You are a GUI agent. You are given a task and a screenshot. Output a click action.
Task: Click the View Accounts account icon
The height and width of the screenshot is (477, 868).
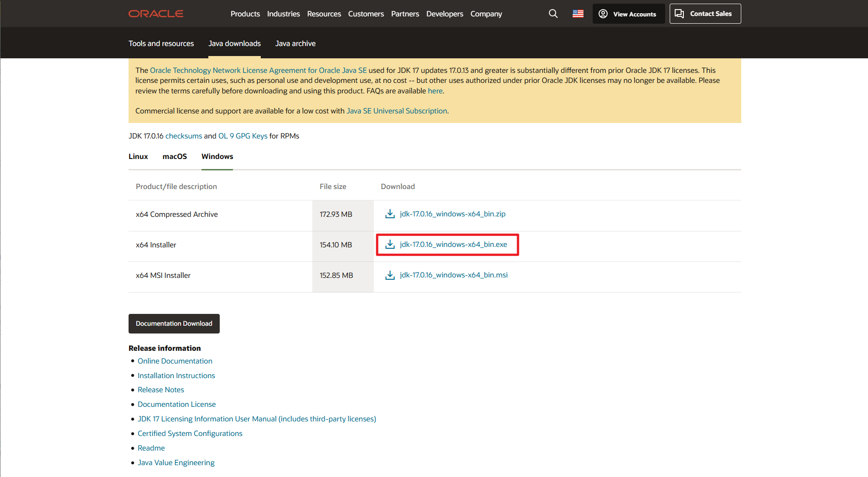click(x=603, y=14)
